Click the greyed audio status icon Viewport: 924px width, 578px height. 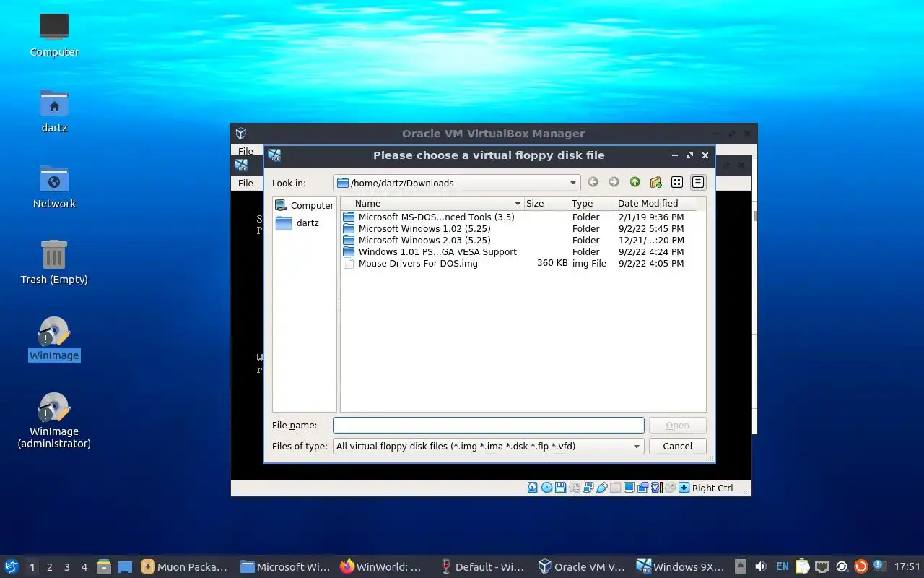coord(574,488)
